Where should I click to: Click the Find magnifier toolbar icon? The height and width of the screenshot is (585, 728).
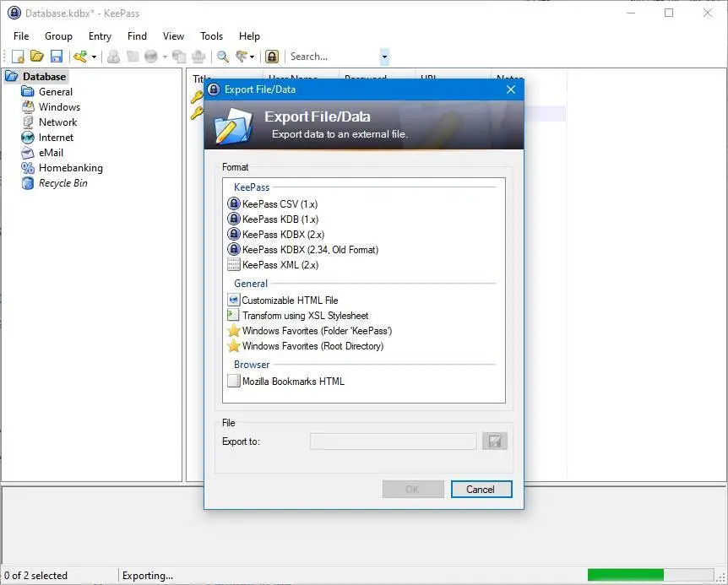tap(223, 57)
